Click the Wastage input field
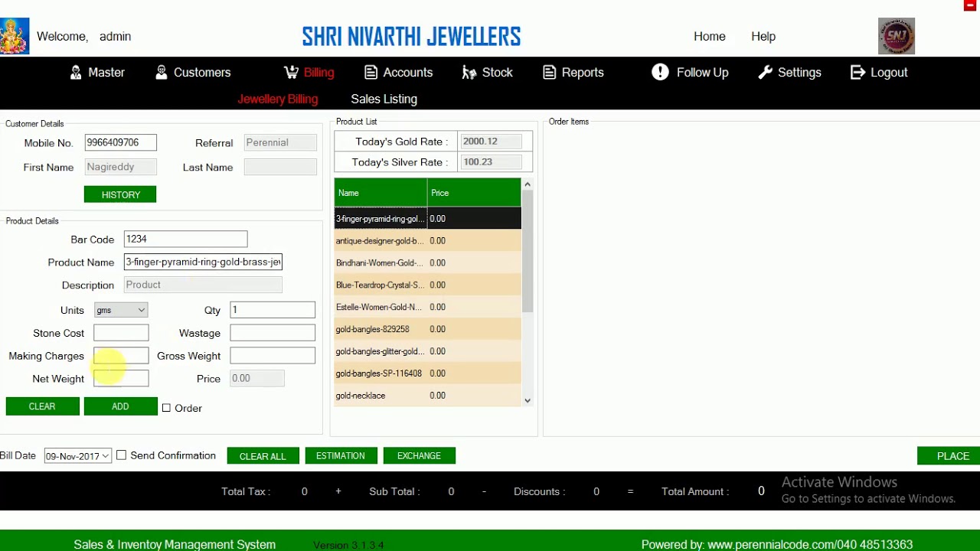The width and height of the screenshot is (980, 551). [272, 333]
